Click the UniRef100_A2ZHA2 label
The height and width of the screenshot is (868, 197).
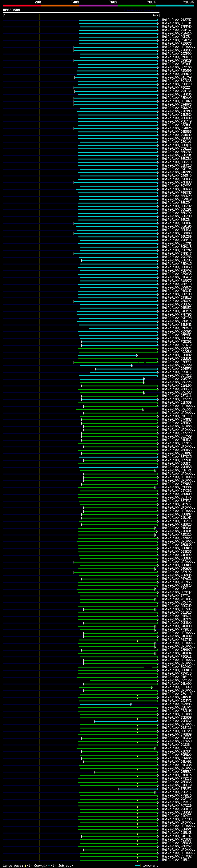click(176, 125)
